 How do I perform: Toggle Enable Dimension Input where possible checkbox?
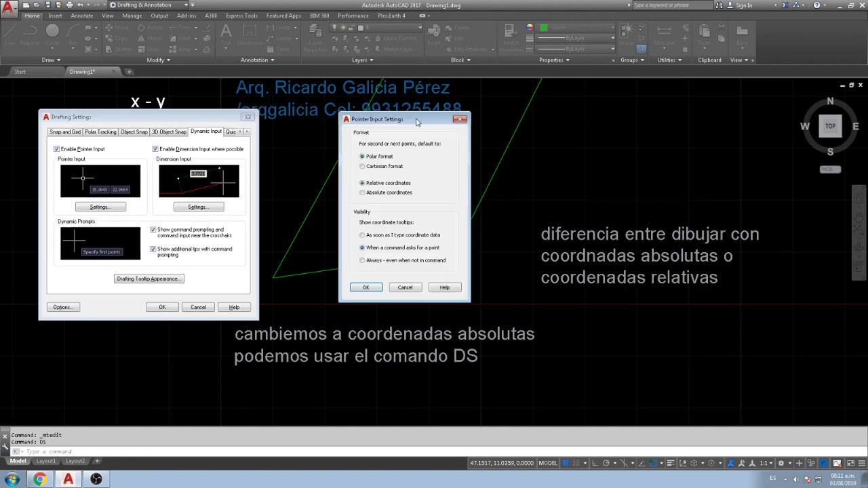click(155, 149)
